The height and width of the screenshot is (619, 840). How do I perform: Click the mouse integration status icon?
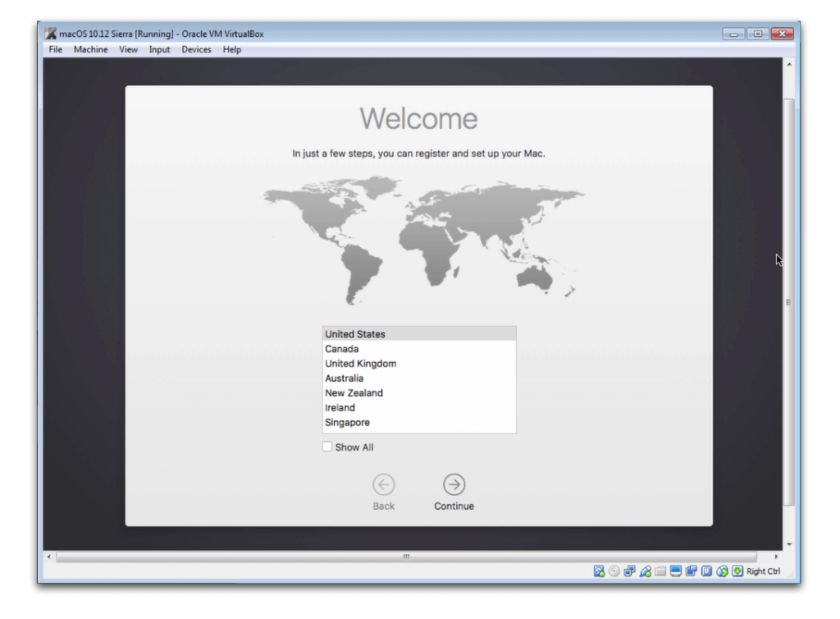pos(722,571)
